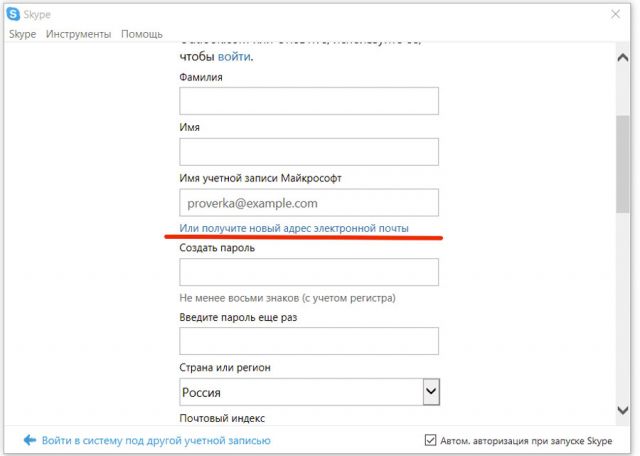640x456 pixels.
Task: Toggle auto sign-in at Skype startup checkbox
Action: [430, 440]
